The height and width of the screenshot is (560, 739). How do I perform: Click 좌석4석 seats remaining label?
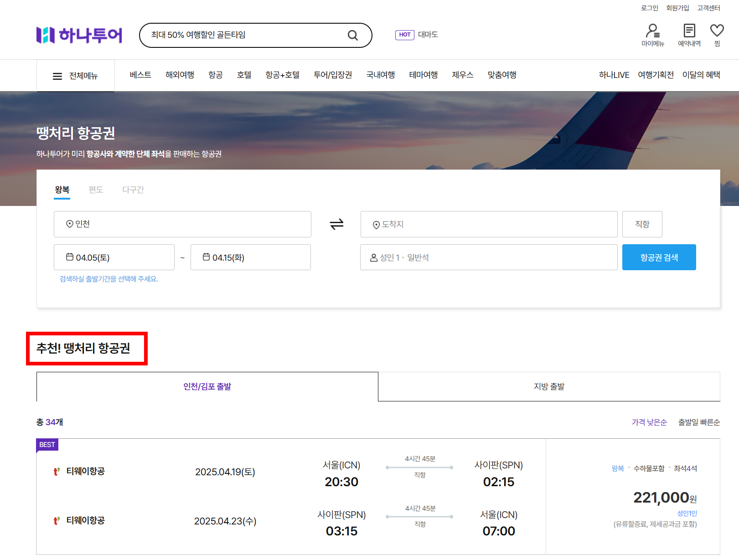pos(686,468)
